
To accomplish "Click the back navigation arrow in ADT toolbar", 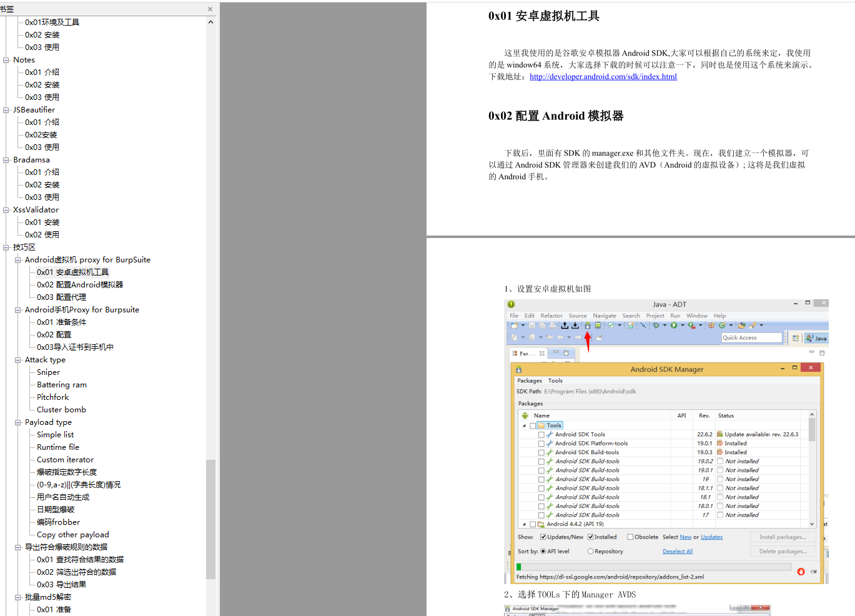I will pos(560,337).
